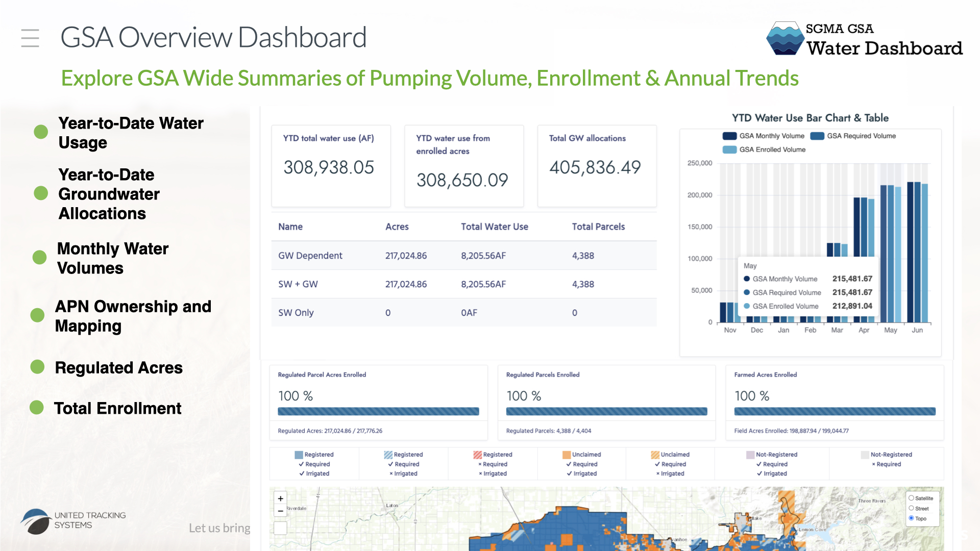Select the GW Dependent table row
This screenshot has height=551, width=980.
coord(463,256)
